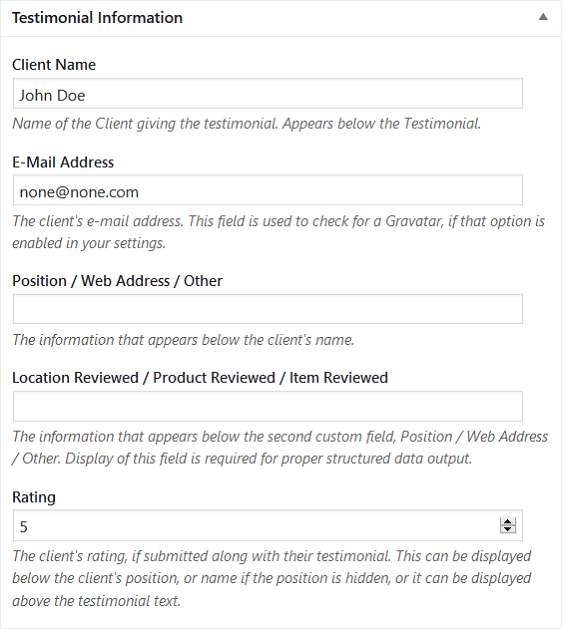This screenshot has height=629, width=562.
Task: Click the client's rating description paragraph
Action: coord(272,578)
